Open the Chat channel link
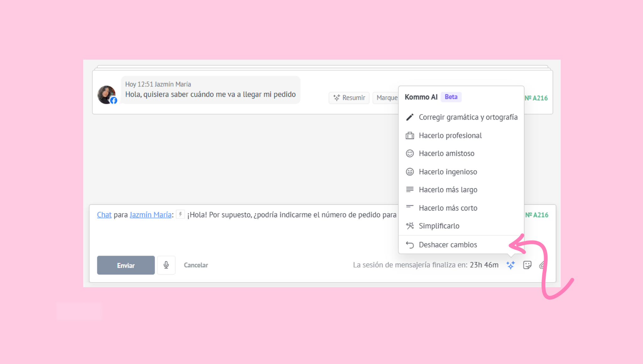This screenshot has height=364, width=643. [x=104, y=215]
